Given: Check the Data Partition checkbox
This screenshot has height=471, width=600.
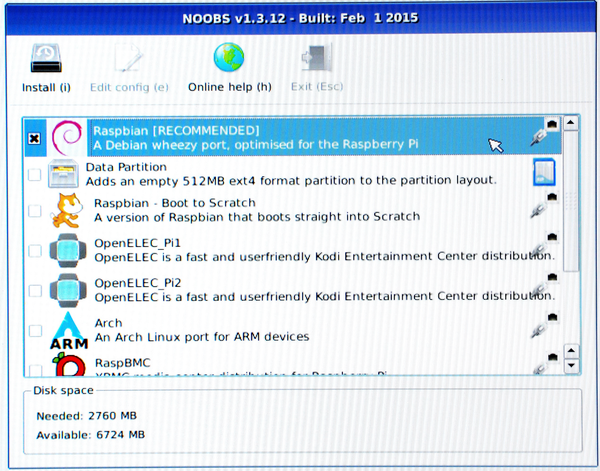Looking at the screenshot, I should click(34, 174).
